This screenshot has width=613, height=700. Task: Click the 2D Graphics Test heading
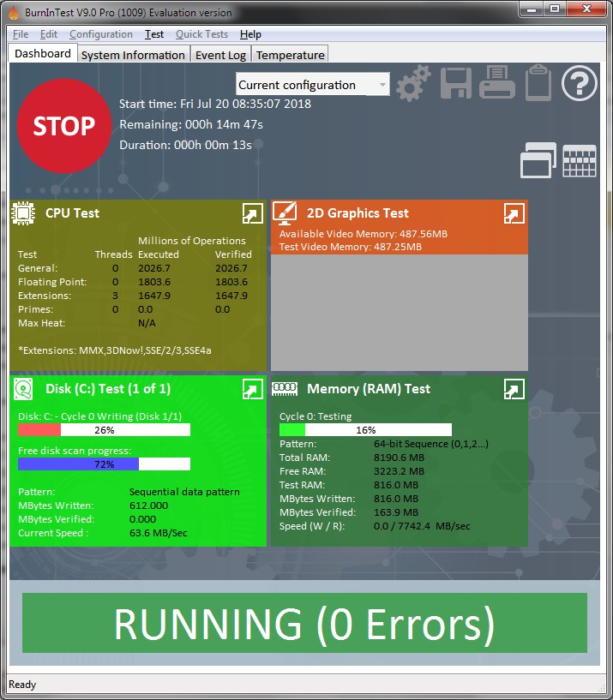(358, 213)
